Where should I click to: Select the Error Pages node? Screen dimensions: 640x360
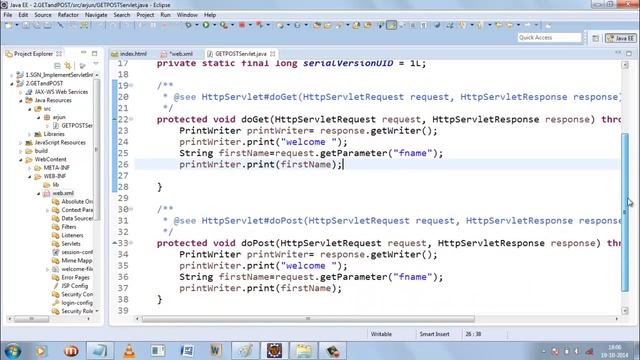tap(71, 278)
